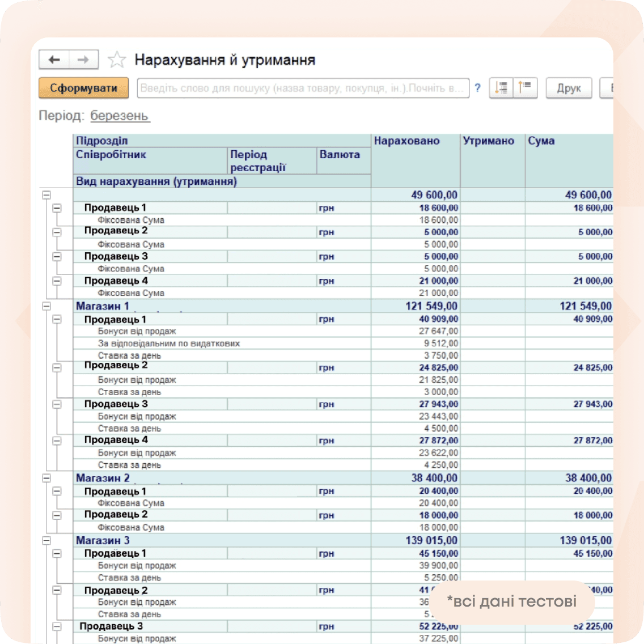Select the 49 600,00 Сума total cell
The width and height of the screenshot is (644, 644).
[x=569, y=194]
